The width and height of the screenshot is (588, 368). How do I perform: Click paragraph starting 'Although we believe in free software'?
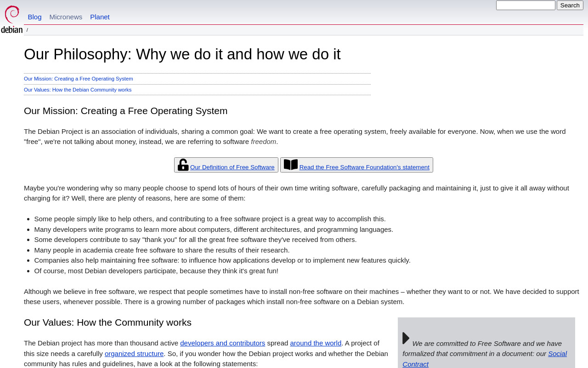pos(301,297)
